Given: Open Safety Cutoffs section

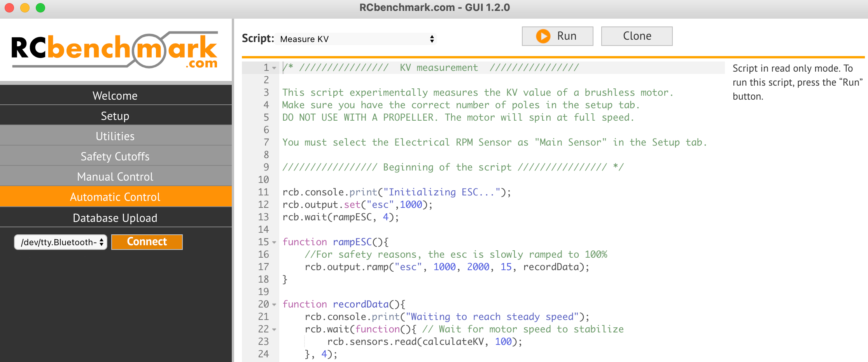Looking at the screenshot, I should click(115, 156).
